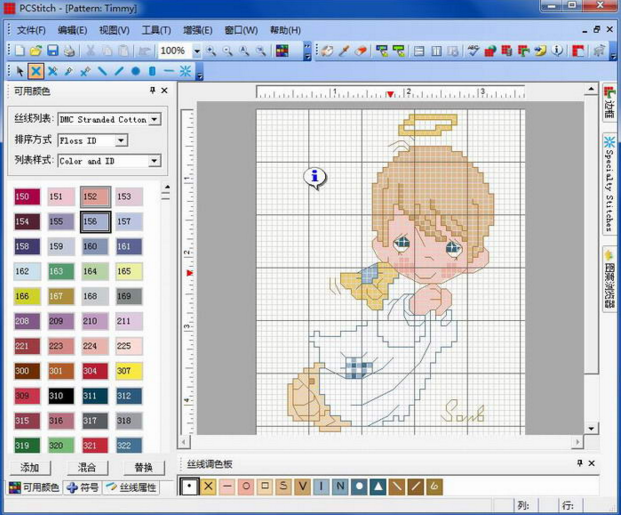Screen dimensions: 623x516
Task: Click the info balloon on the pattern canvas
Action: tap(315, 178)
